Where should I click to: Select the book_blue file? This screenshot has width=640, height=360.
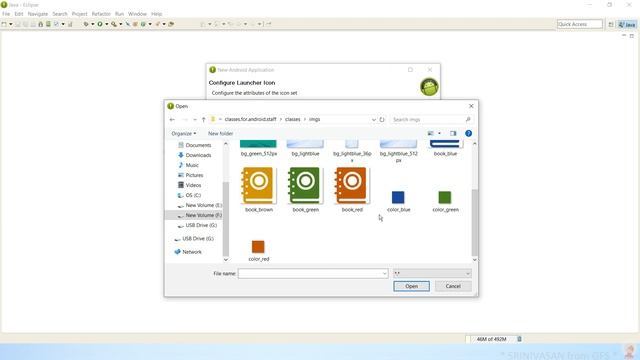445,149
